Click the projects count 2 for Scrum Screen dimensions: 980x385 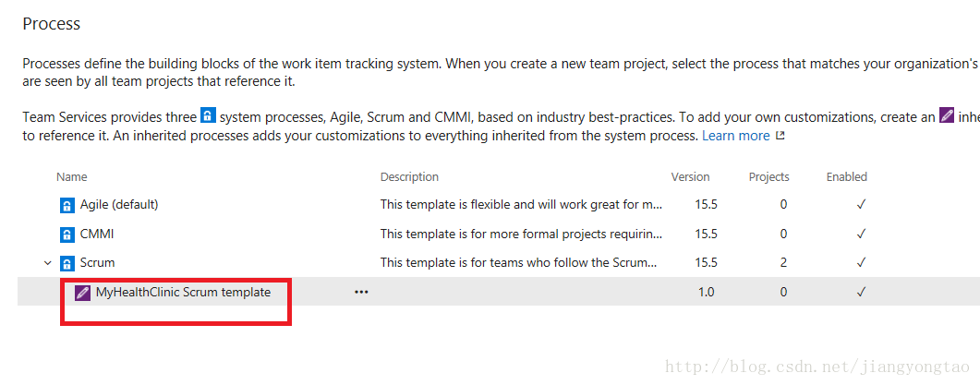(783, 262)
